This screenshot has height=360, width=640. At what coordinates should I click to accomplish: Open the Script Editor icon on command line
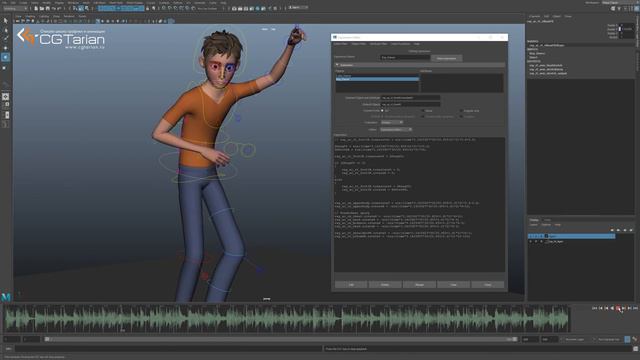(635, 349)
